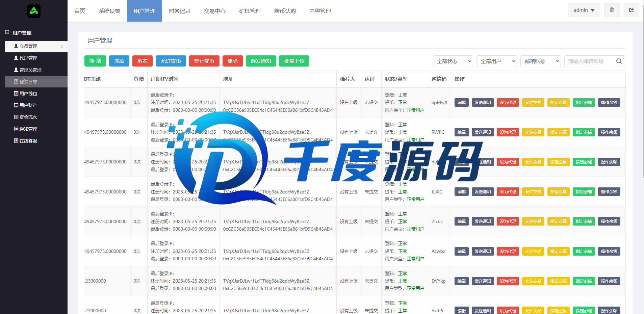Open 在线客服 in the sidebar
The width and height of the screenshot is (644, 314).
pos(36,141)
